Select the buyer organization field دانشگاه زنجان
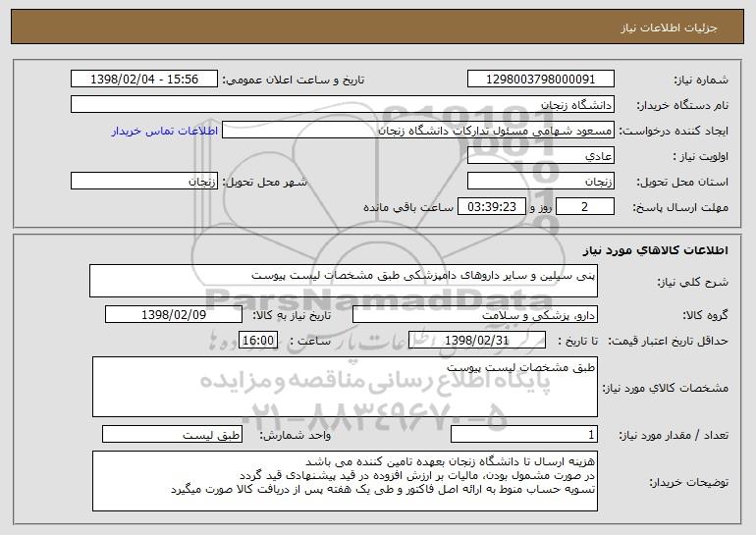756x535 pixels. (x=343, y=105)
